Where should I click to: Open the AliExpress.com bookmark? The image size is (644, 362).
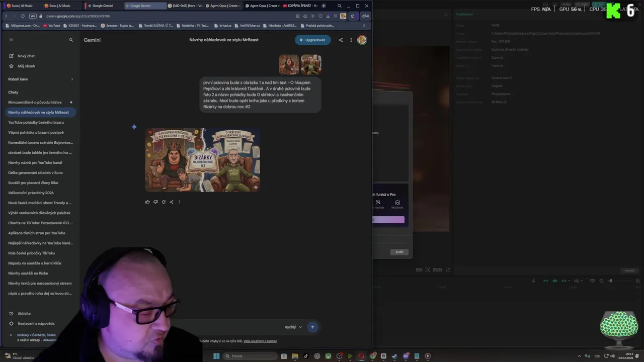(22, 25)
